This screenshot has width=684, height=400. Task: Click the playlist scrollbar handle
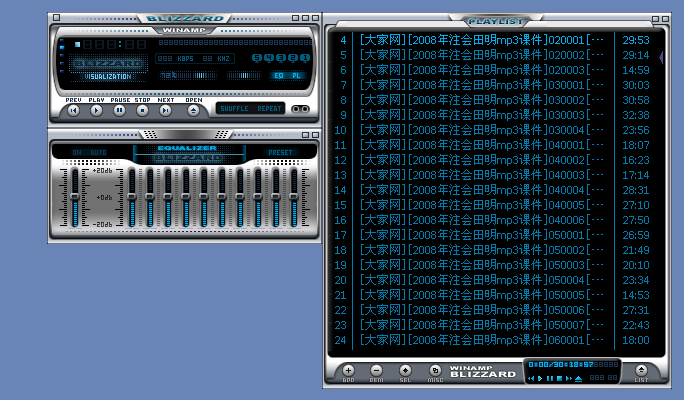click(x=662, y=57)
